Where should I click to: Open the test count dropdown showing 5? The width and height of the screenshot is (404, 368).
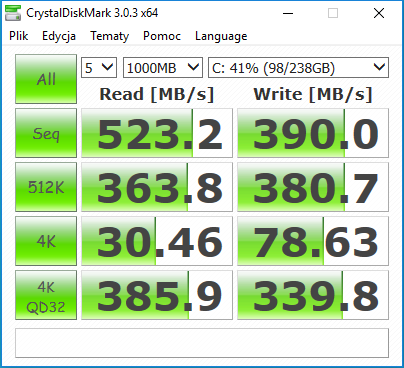coord(99,68)
